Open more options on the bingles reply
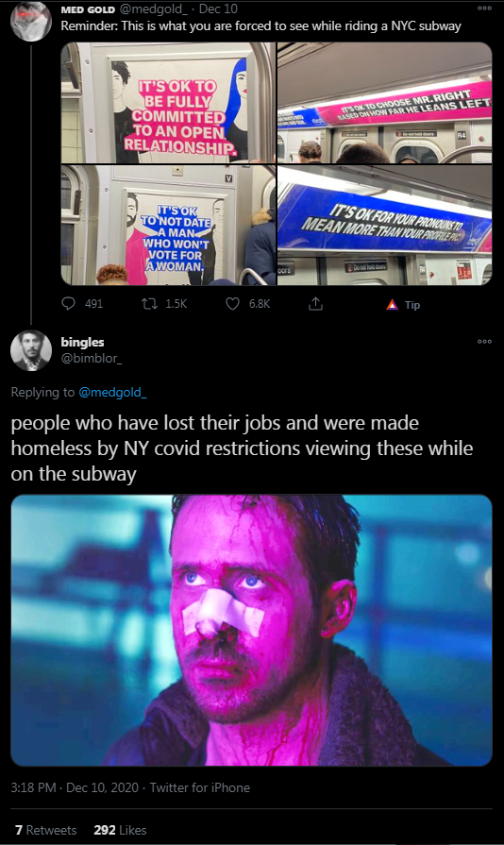The image size is (504, 845). coord(484,342)
